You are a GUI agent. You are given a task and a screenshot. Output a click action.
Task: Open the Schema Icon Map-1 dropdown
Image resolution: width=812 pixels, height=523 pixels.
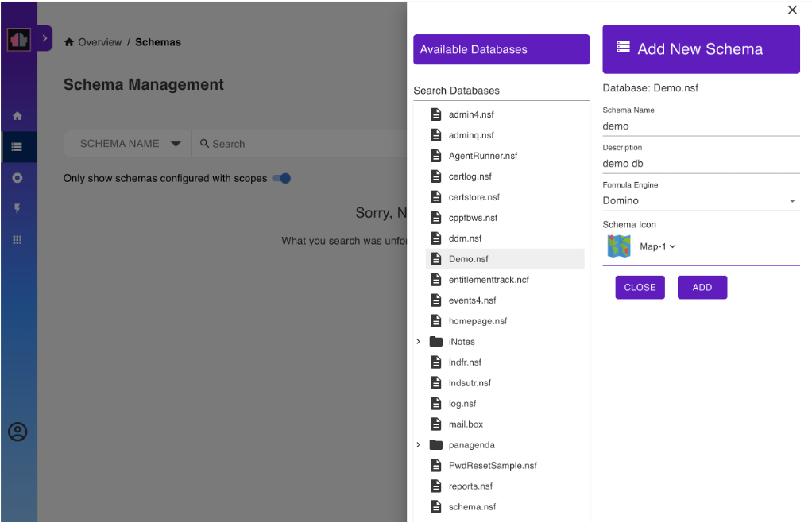[x=658, y=246]
